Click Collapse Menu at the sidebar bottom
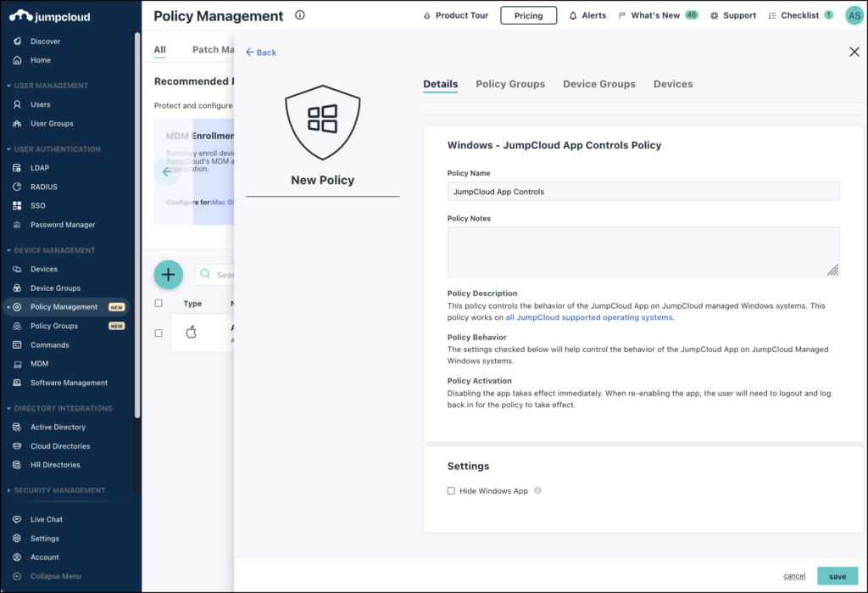The image size is (868, 593). 54,576
